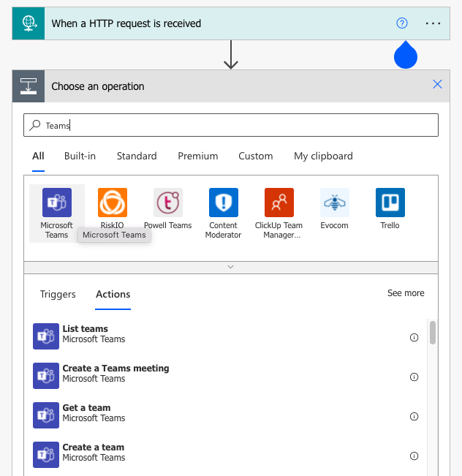Choose the RiskIO connector

tap(112, 203)
